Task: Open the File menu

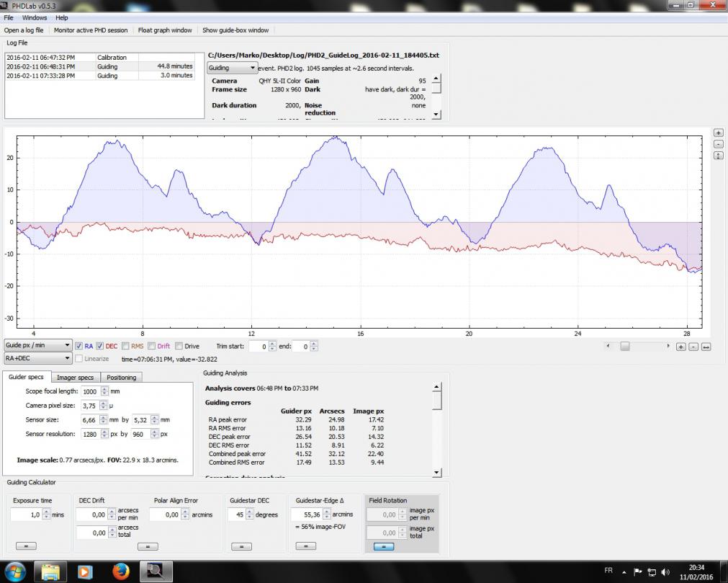Action: [x=9, y=17]
